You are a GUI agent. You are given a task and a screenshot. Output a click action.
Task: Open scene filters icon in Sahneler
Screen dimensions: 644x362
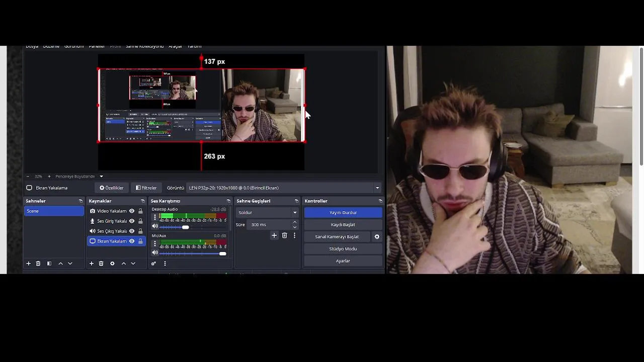coord(49,263)
